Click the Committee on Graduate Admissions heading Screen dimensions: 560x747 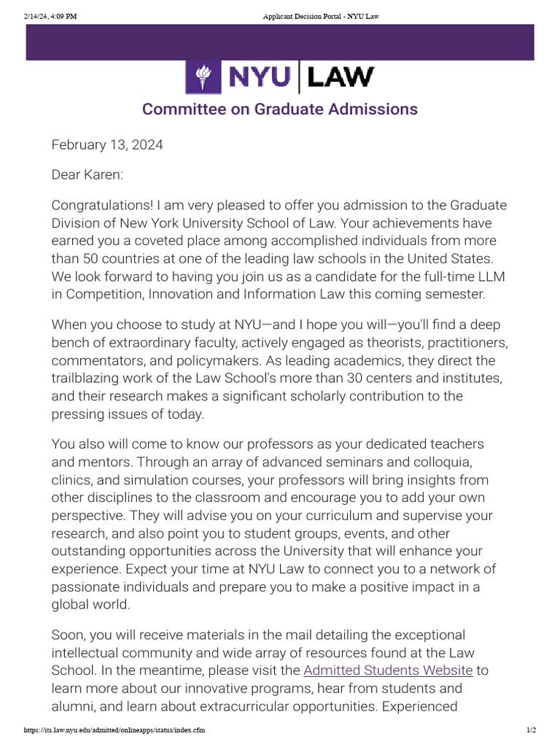[280, 109]
